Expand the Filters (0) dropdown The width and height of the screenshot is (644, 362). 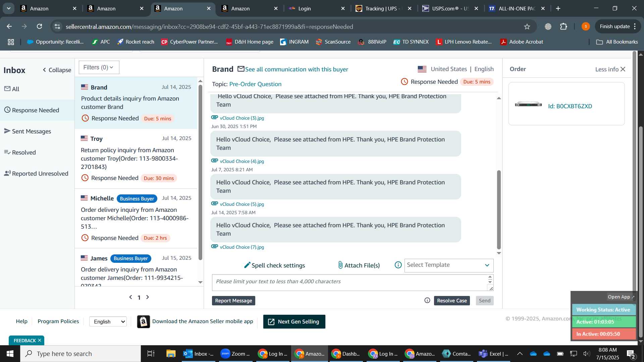[x=99, y=67]
